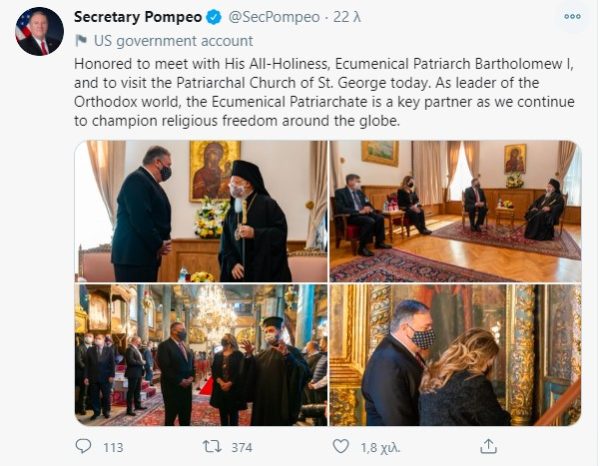Open Secretary Pompeo's profile avatar
The width and height of the screenshot is (600, 466).
click(x=39, y=31)
